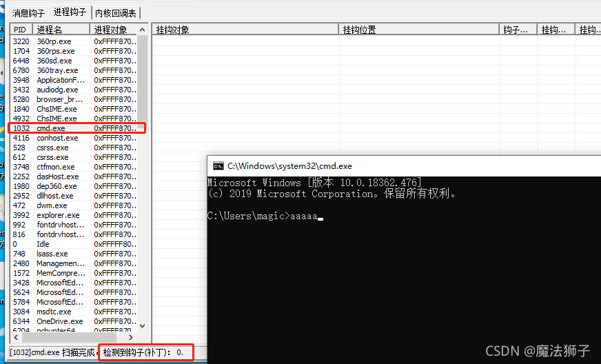The height and width of the screenshot is (364, 601).
Task: Select the Idle process row
Action: pyautogui.click(x=74, y=244)
